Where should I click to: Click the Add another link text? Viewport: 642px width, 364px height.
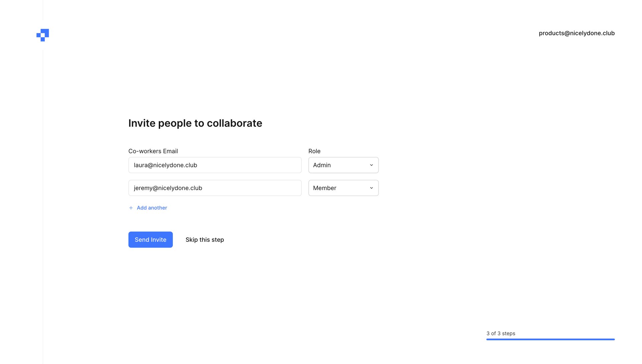(x=152, y=208)
